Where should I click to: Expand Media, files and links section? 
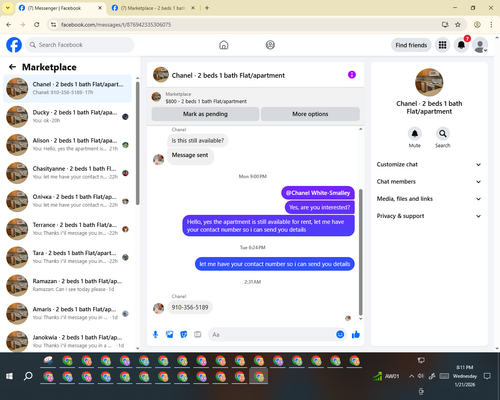coord(429,199)
